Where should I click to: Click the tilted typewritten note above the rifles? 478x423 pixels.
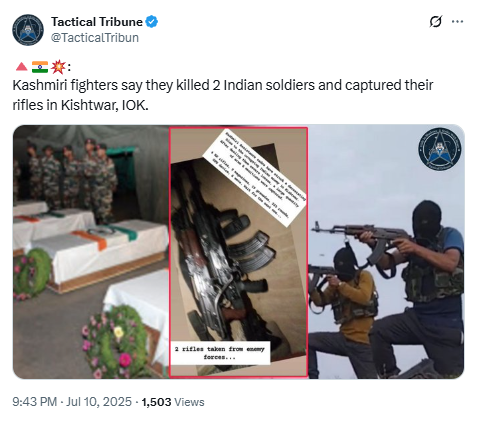[x=255, y=178]
